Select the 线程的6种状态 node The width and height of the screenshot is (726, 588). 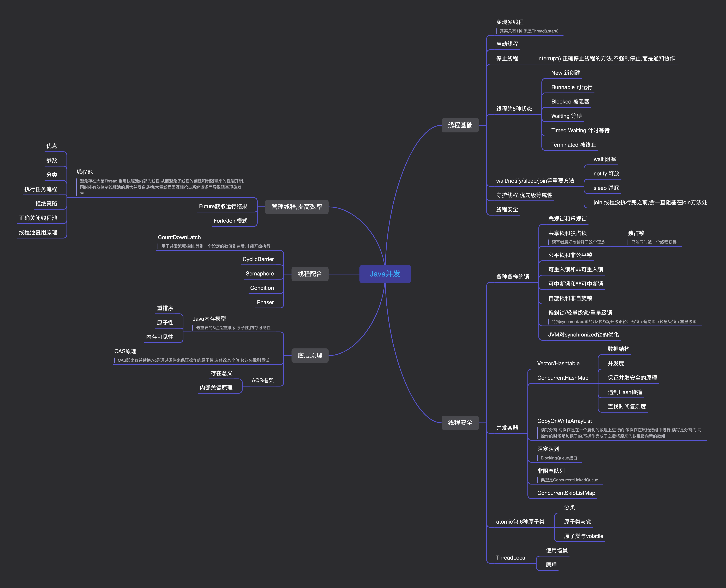[x=513, y=109]
